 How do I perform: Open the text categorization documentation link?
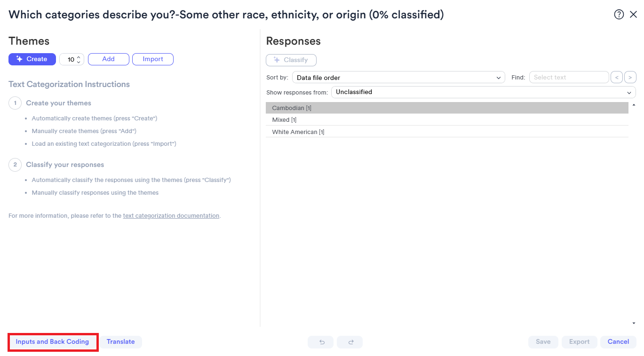tap(171, 216)
